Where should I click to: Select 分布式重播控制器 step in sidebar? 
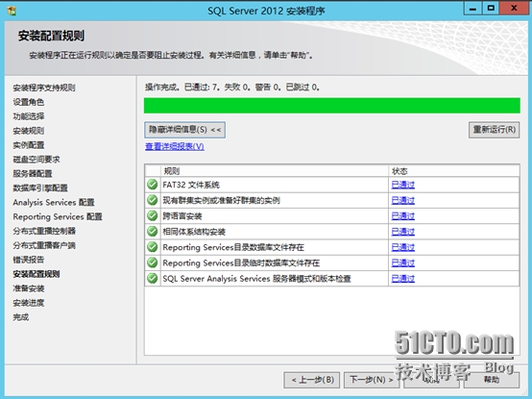(44, 231)
